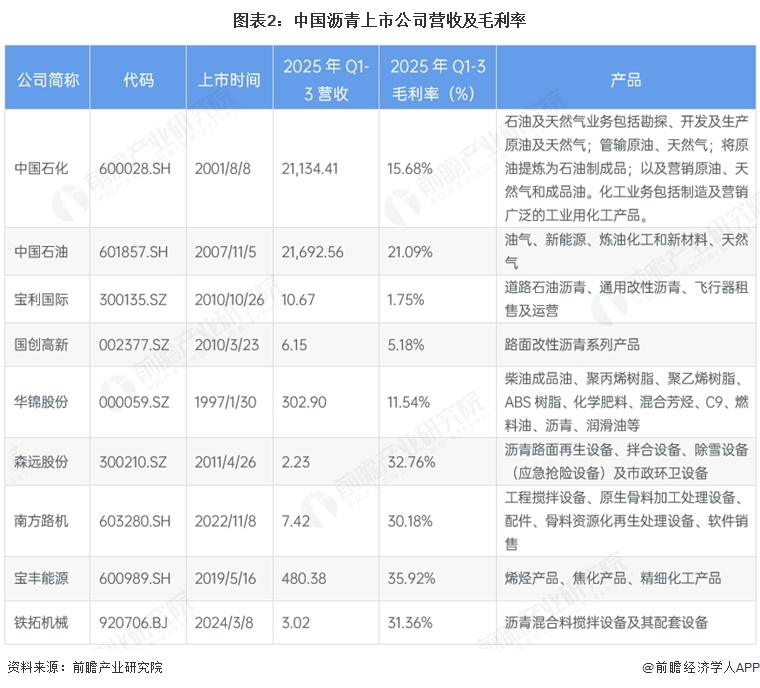Click the @前瞻经济学人APP credit

(x=700, y=667)
